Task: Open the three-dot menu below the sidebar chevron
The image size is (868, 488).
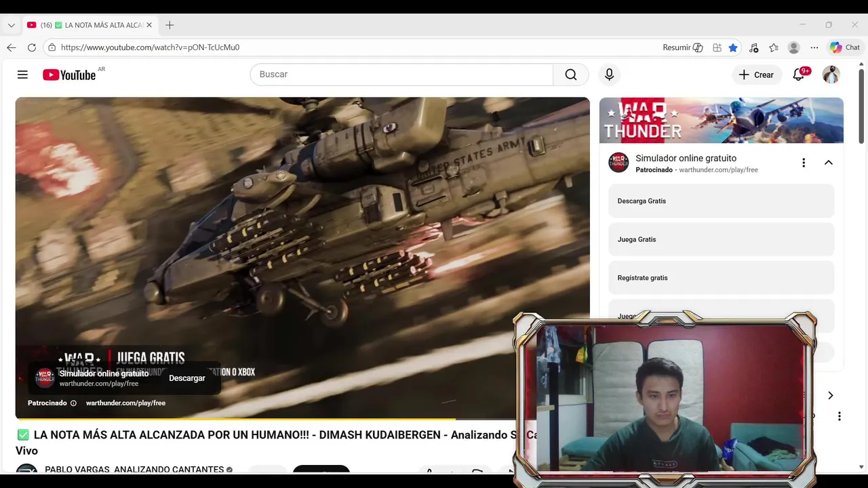Action: click(840, 416)
